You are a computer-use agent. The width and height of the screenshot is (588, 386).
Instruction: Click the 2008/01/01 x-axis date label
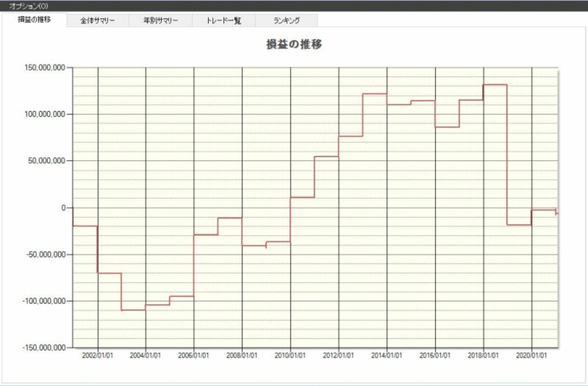click(243, 355)
